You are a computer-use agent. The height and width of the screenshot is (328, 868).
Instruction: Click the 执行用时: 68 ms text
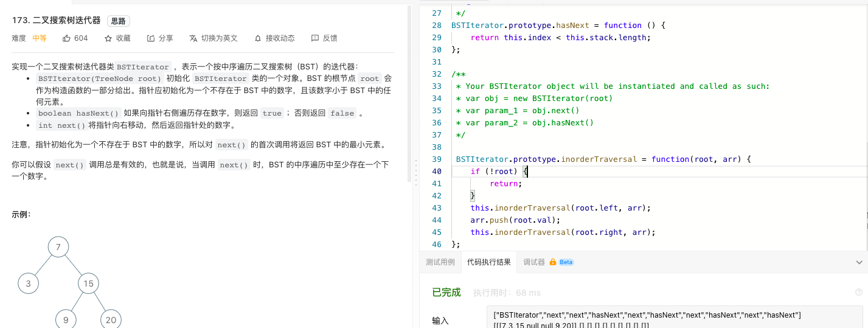tap(507, 293)
